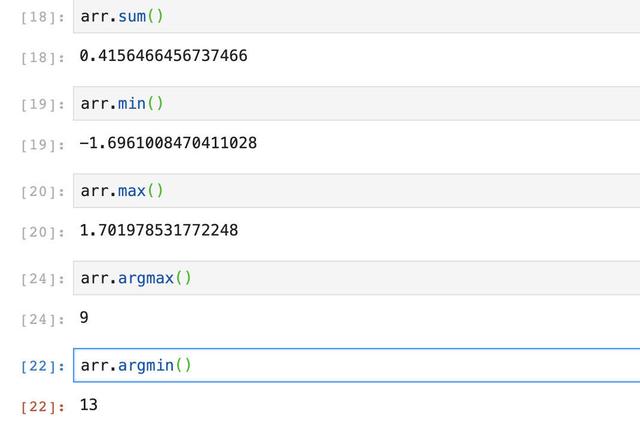Click into the arr.min() code cell
This screenshot has height=428, width=640.
click(356, 104)
